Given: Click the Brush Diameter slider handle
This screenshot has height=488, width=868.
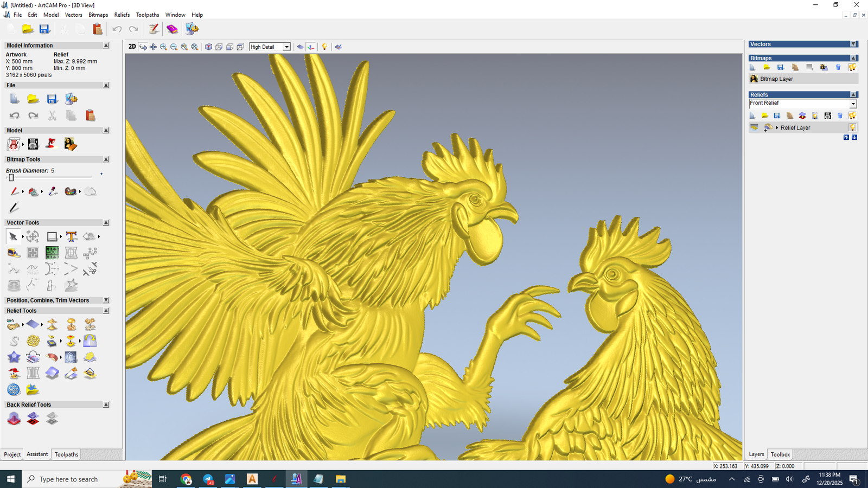Looking at the screenshot, I should (x=11, y=178).
